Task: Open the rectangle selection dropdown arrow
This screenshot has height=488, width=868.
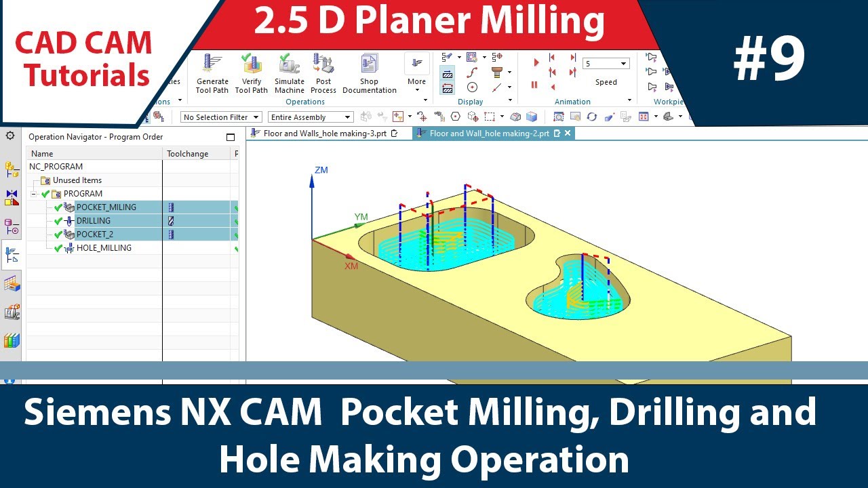Action: pos(500,117)
